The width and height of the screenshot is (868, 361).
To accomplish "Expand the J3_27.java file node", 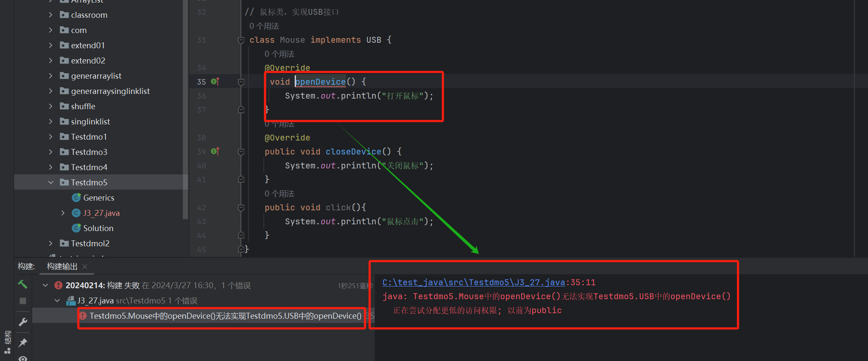I will 63,213.
